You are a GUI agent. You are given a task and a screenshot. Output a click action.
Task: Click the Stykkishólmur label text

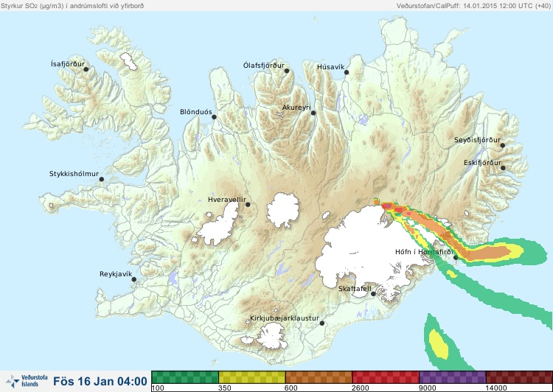point(74,174)
